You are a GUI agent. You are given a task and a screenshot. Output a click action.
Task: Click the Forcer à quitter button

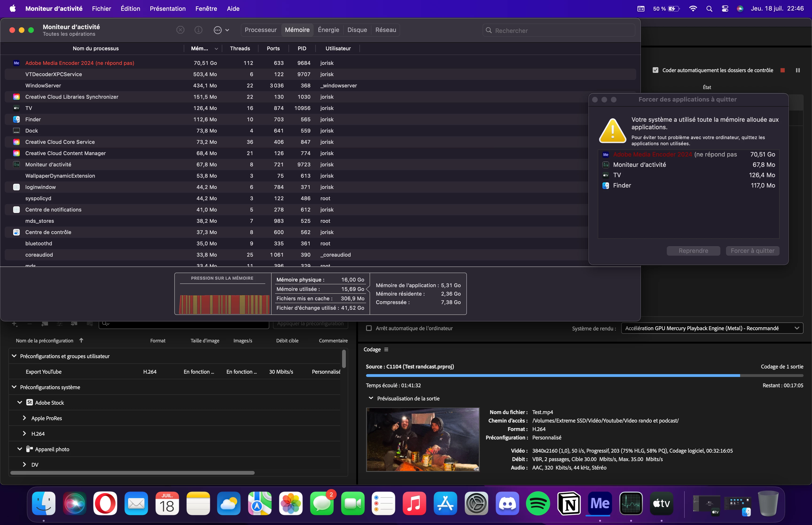pyautogui.click(x=752, y=251)
